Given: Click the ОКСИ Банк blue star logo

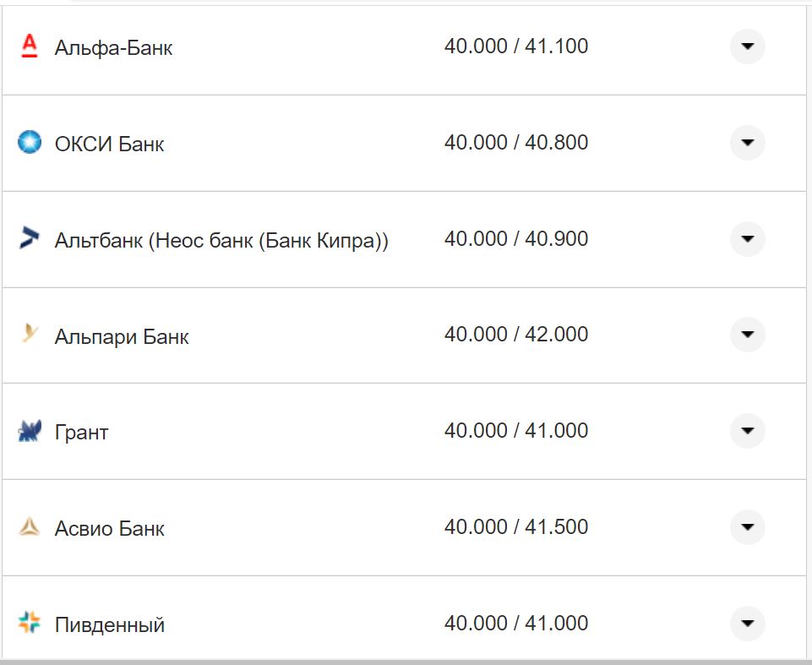Looking at the screenshot, I should point(30,143).
